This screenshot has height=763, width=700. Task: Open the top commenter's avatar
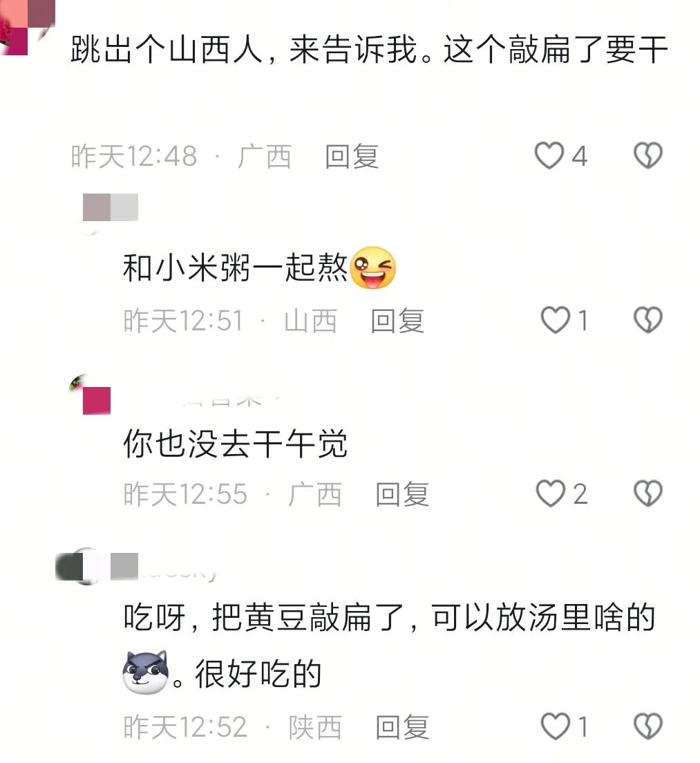click(x=27, y=27)
